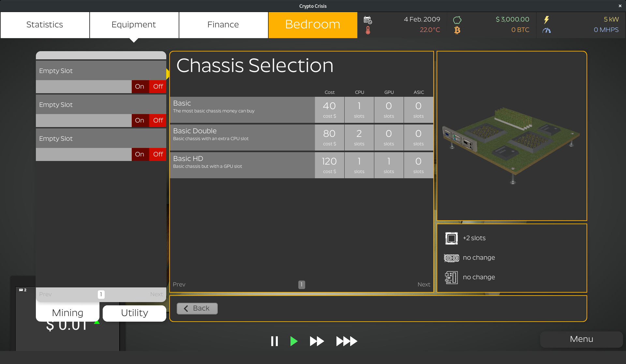This screenshot has height=364, width=626.
Task: Open the Statistics tab
Action: [x=45, y=24]
